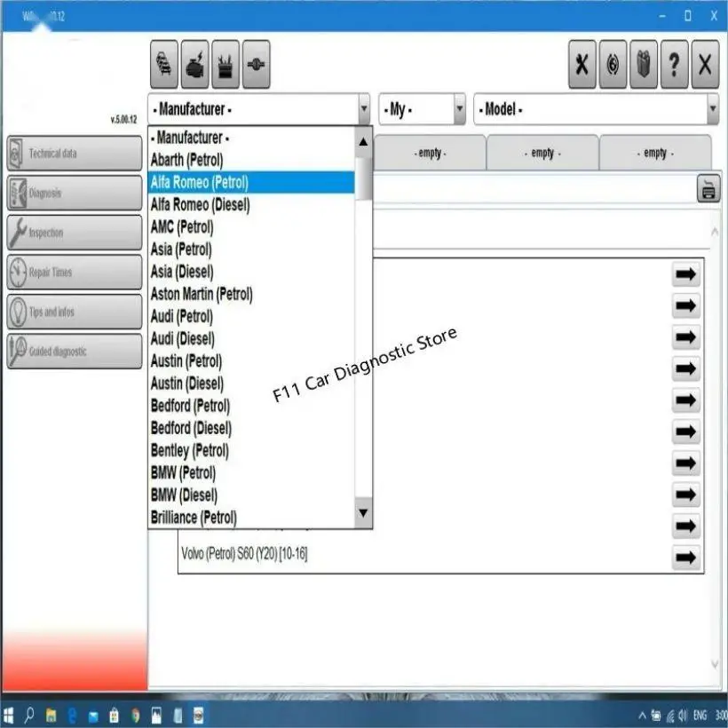Viewport: 728px width, 728px height.
Task: Click the X exit button in toolbar
Action: [x=705, y=64]
